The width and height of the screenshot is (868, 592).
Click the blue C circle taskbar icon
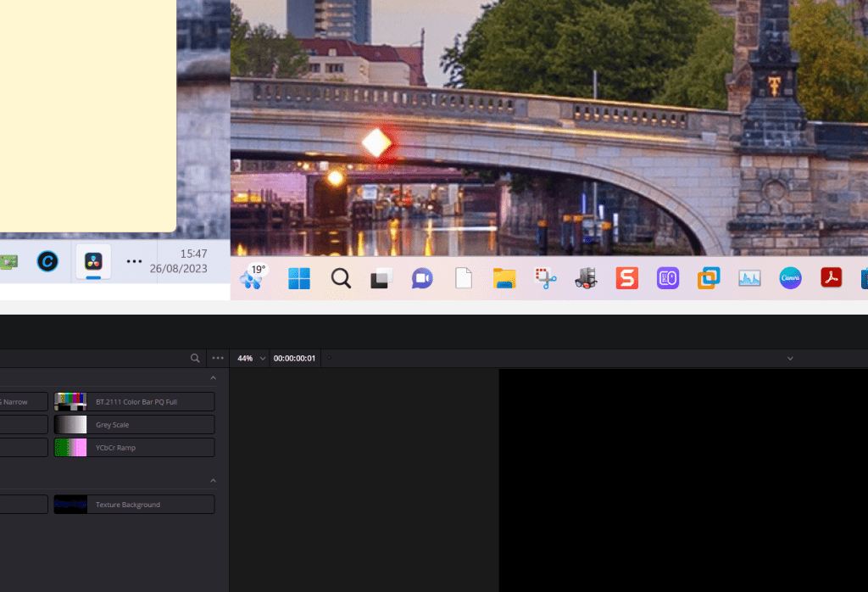pyautogui.click(x=47, y=261)
